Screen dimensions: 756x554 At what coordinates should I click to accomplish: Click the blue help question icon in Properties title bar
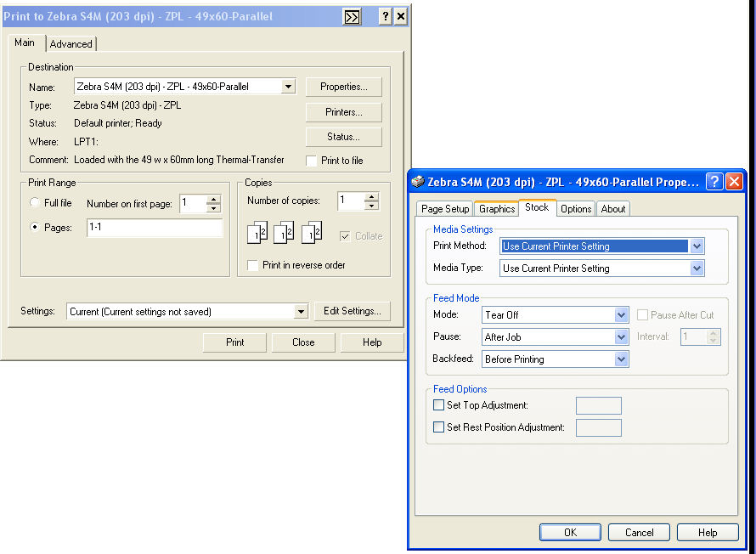point(714,182)
